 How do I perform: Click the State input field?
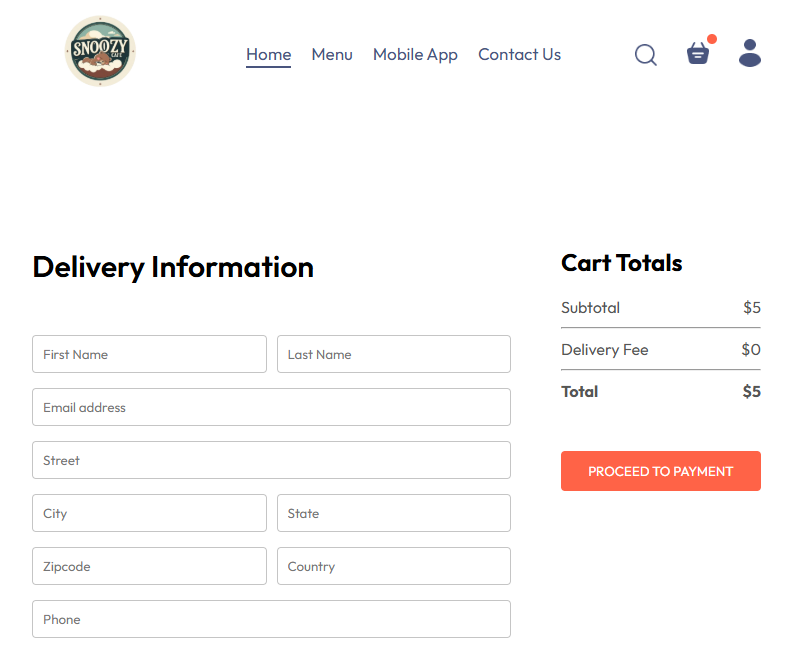pyautogui.click(x=393, y=513)
